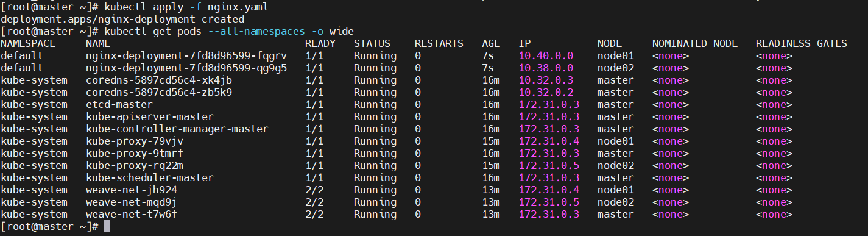Image resolution: width=868 pixels, height=236 pixels.
Task: Click IP address 10.32.0.3
Action: pyautogui.click(x=546, y=80)
